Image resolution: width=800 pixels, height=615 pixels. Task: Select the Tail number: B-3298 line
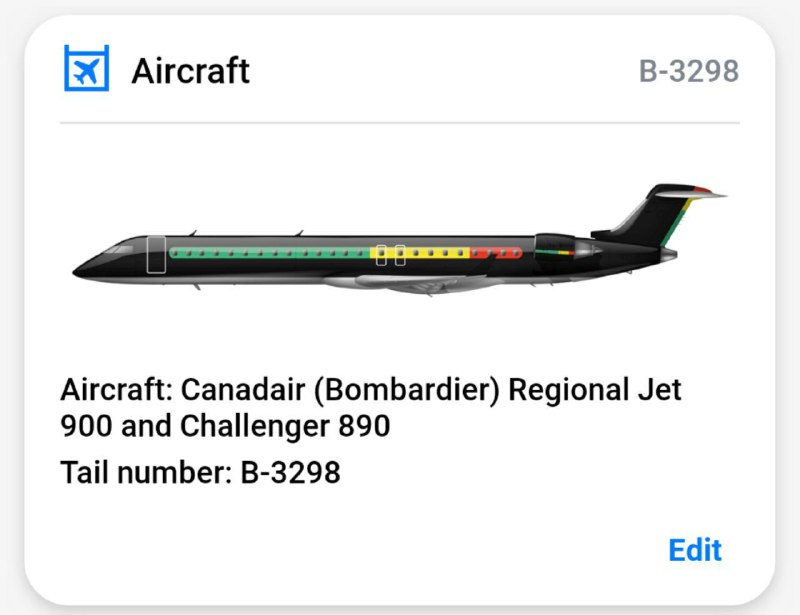pos(200,471)
